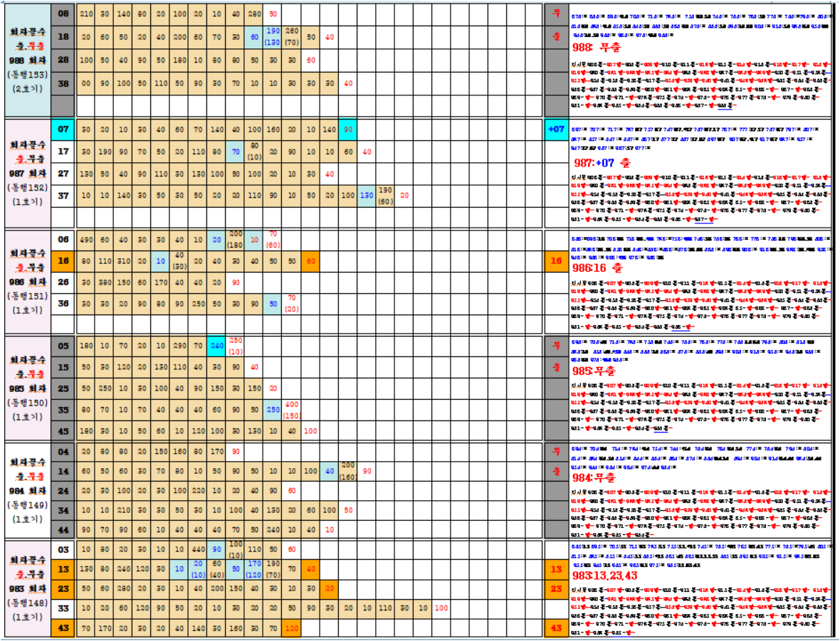Click the gray 38 row header
840x641 pixels.
click(x=63, y=83)
